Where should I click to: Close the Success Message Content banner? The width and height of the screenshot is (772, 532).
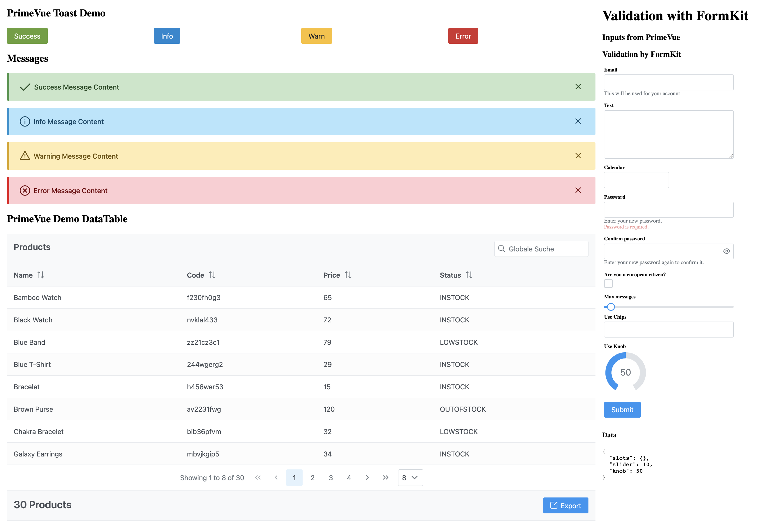578,87
